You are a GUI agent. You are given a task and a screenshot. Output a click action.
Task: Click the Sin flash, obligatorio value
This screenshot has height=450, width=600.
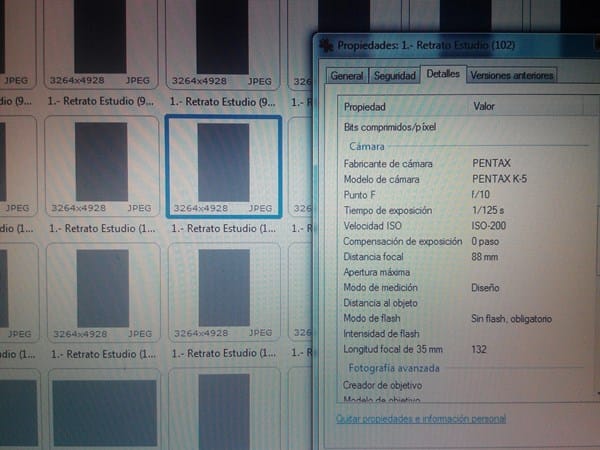coord(512,319)
